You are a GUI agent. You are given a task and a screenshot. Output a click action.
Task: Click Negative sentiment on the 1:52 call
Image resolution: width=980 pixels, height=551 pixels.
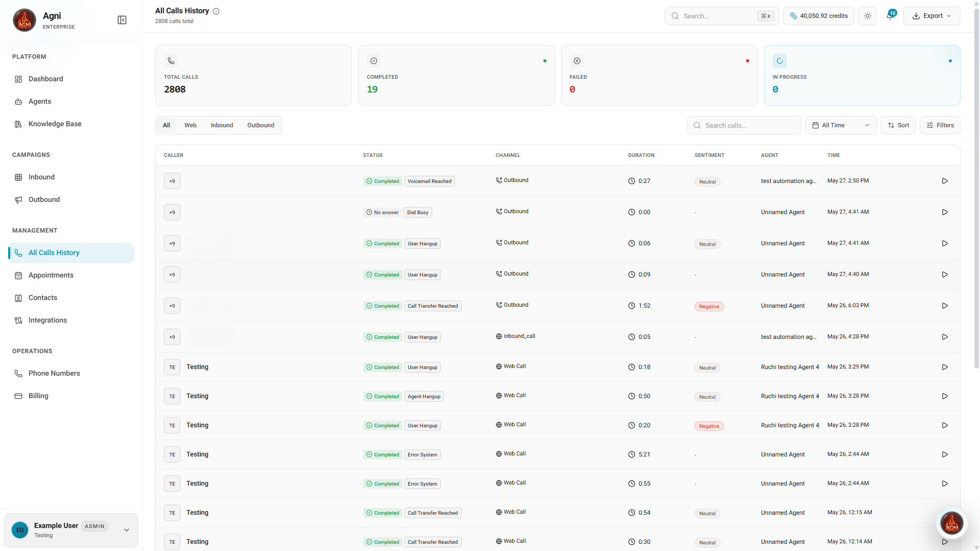click(709, 307)
